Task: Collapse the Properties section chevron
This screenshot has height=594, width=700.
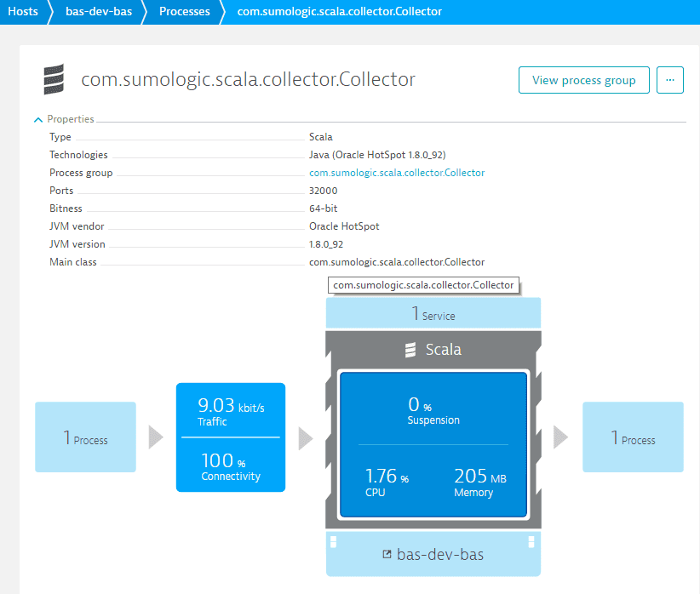Action: 38,120
